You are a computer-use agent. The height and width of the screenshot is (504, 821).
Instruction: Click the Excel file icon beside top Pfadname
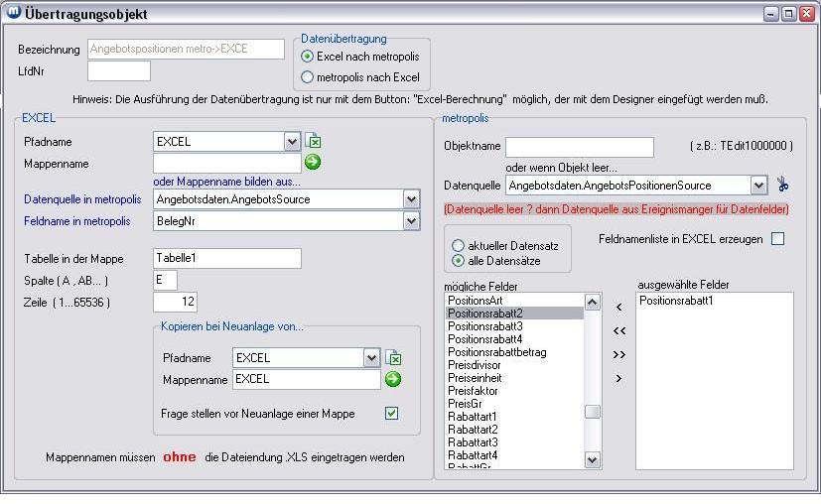[x=313, y=141]
